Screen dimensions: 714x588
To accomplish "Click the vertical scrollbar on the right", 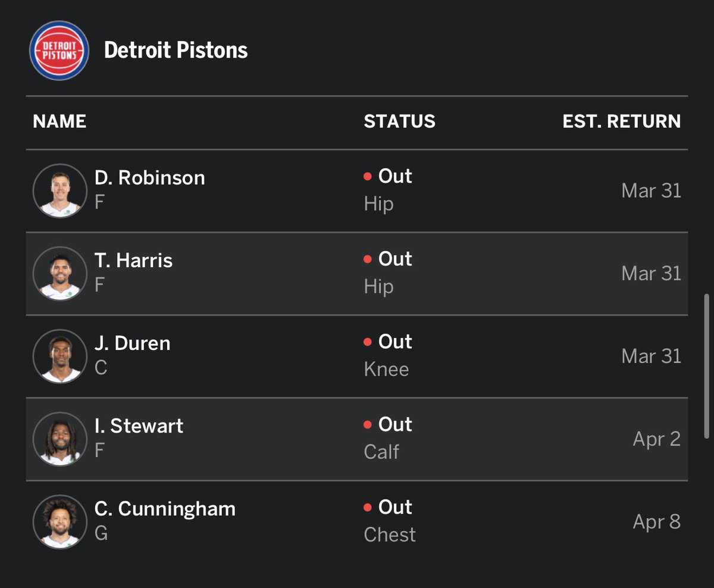I will point(707,365).
